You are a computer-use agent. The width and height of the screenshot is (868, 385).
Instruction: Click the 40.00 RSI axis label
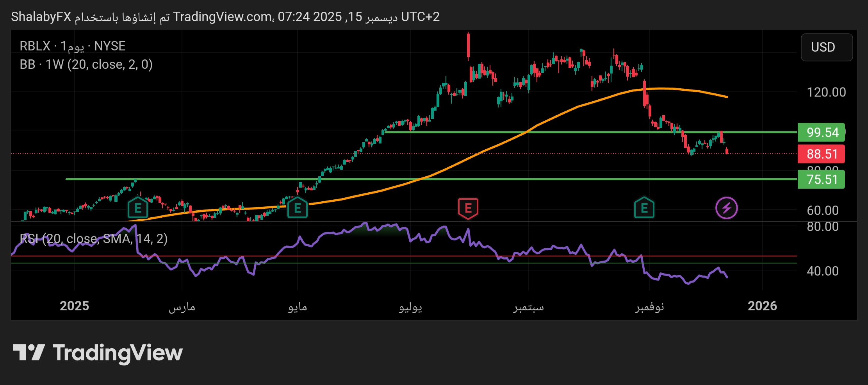(x=822, y=271)
